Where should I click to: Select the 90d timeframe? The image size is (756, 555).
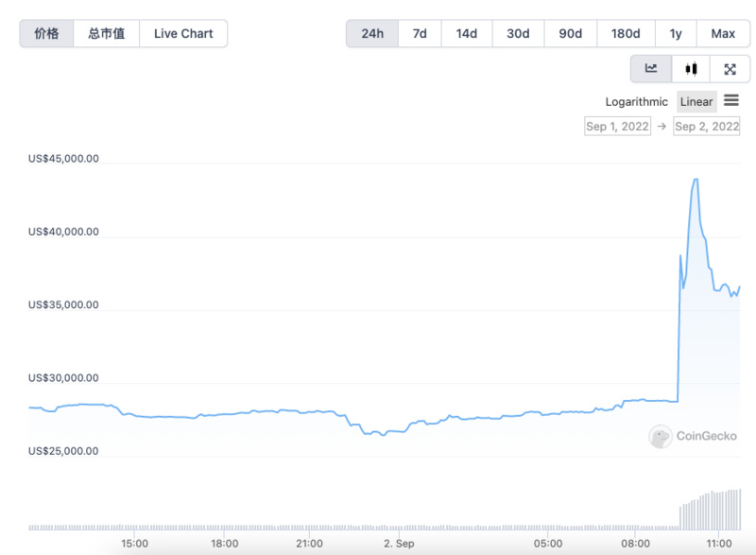570,33
